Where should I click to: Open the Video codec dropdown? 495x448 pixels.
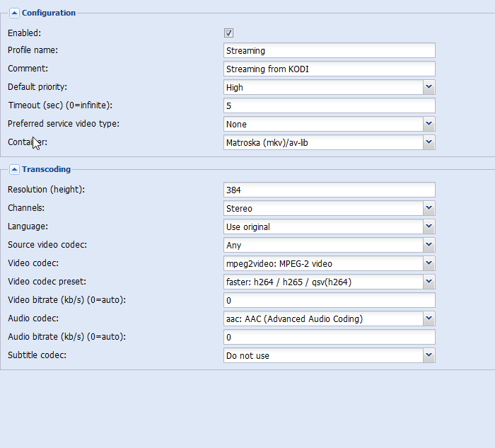[x=429, y=263]
